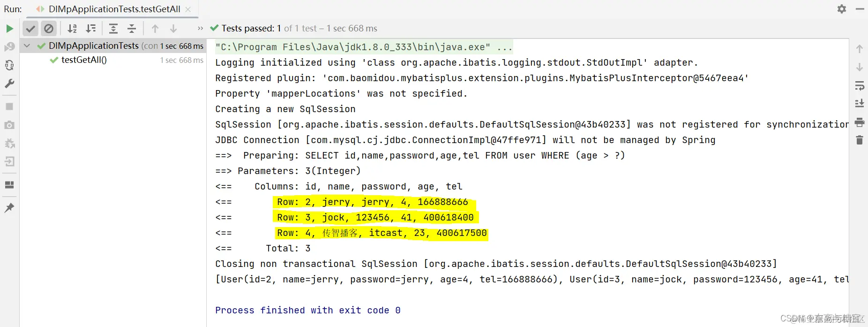
Task: Click 'Creating a new SqlSession' line
Action: pyautogui.click(x=285, y=109)
